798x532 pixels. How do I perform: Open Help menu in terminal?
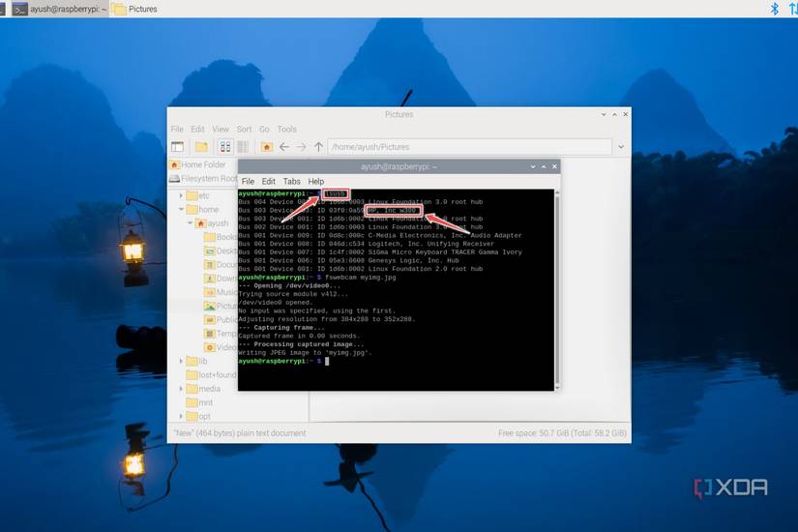(x=315, y=181)
